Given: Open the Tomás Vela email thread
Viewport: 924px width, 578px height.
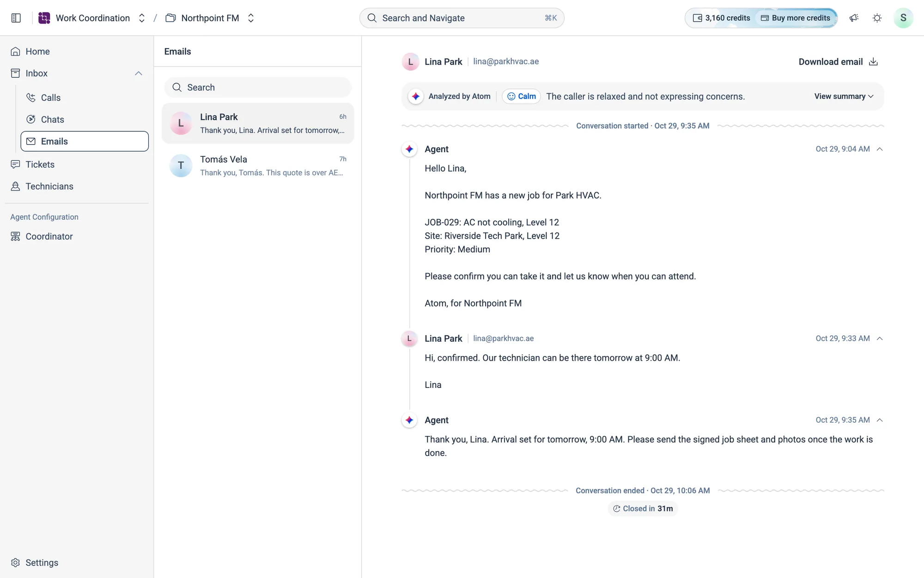Looking at the screenshot, I should click(258, 166).
